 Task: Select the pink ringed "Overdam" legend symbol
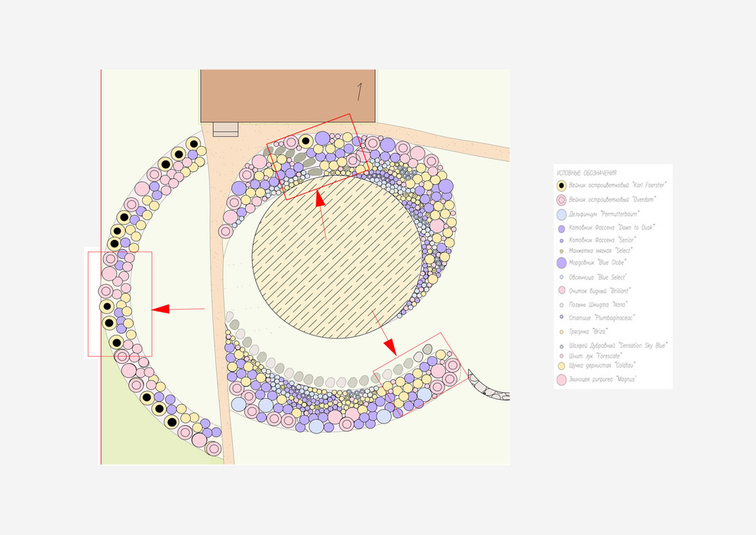click(x=561, y=200)
